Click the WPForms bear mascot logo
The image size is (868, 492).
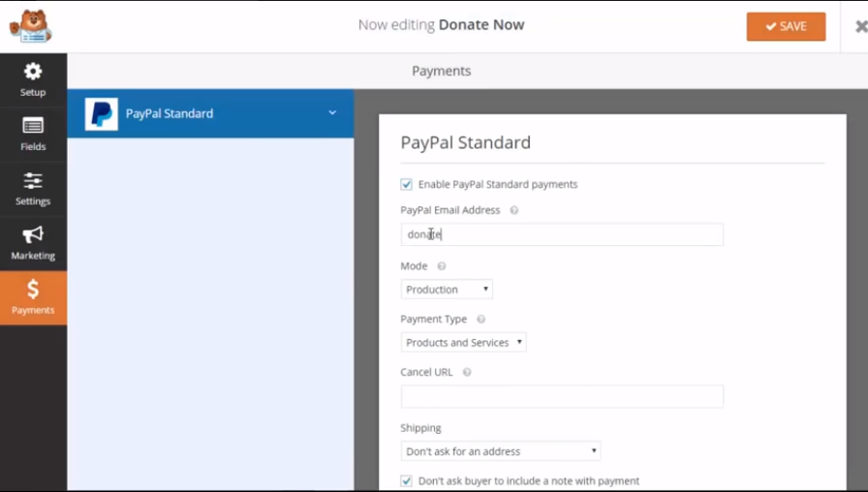pyautogui.click(x=31, y=26)
